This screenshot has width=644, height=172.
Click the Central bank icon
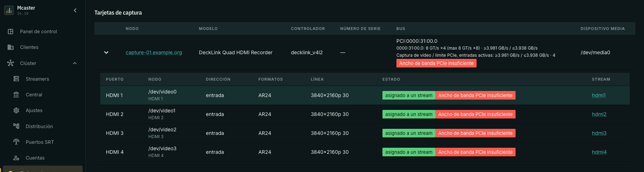pos(16,95)
